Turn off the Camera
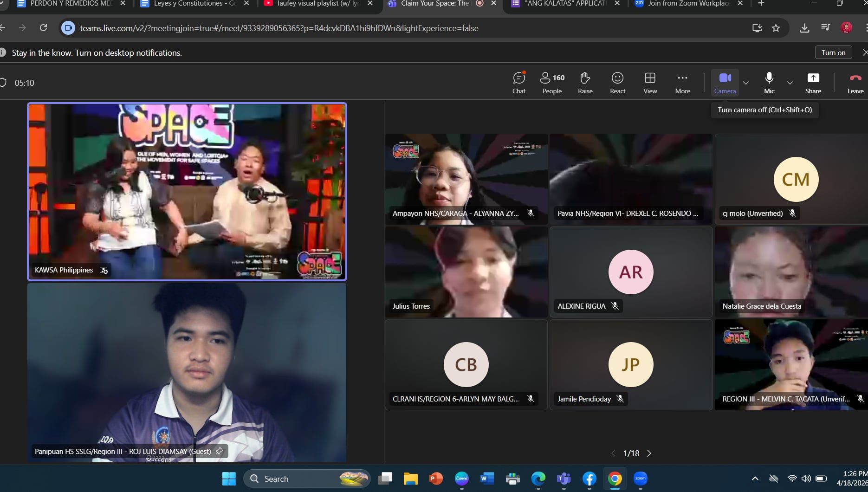 [x=725, y=83]
